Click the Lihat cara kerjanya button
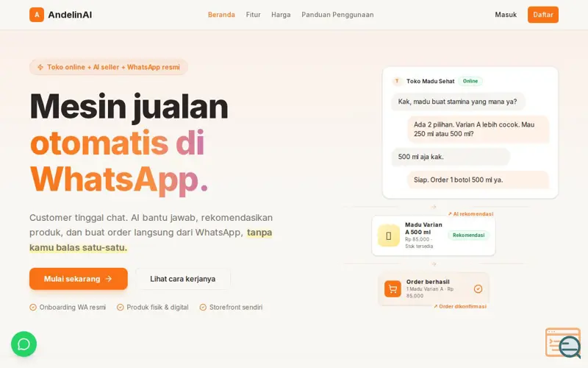 tap(182, 279)
